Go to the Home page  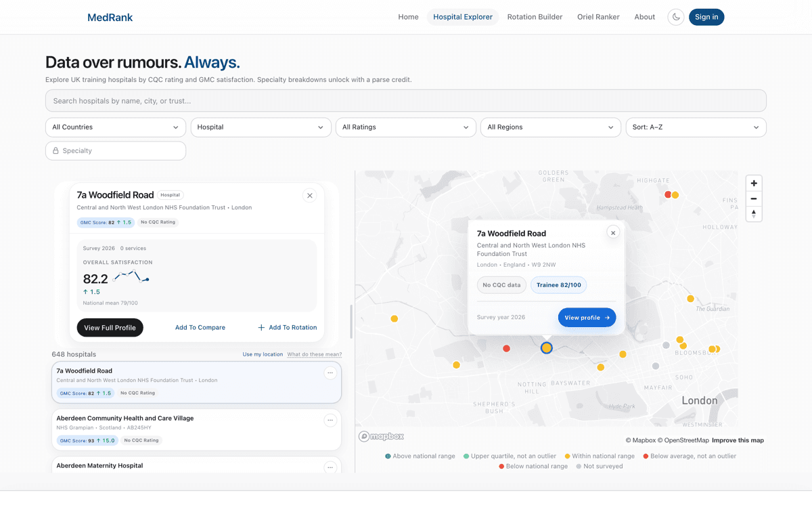(x=408, y=17)
